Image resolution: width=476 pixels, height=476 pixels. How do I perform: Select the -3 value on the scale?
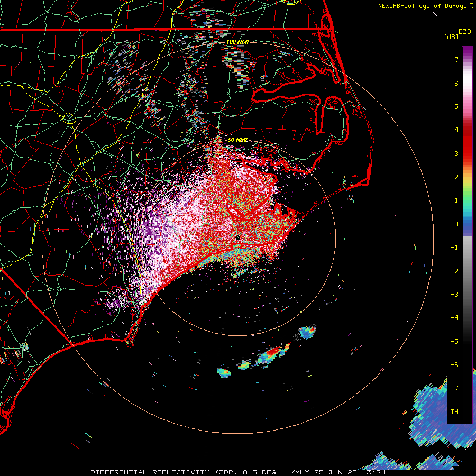[454, 295]
